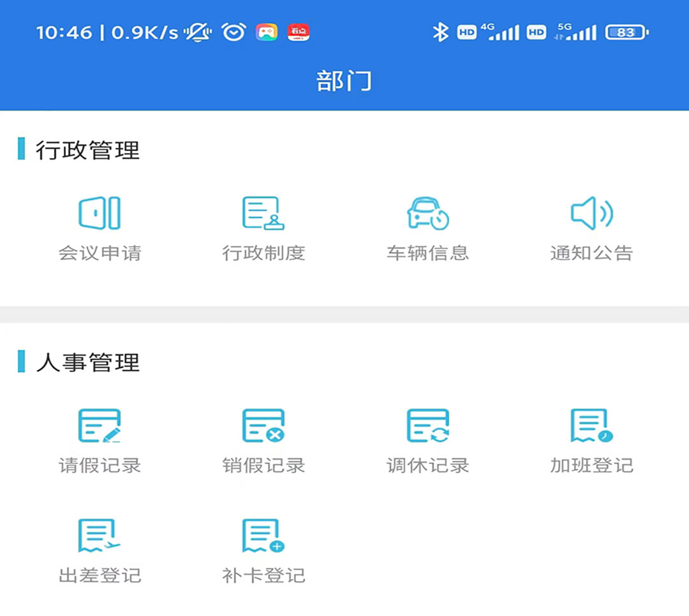
Task: Tap the 5G signal strength indicator
Action: pyautogui.click(x=576, y=32)
